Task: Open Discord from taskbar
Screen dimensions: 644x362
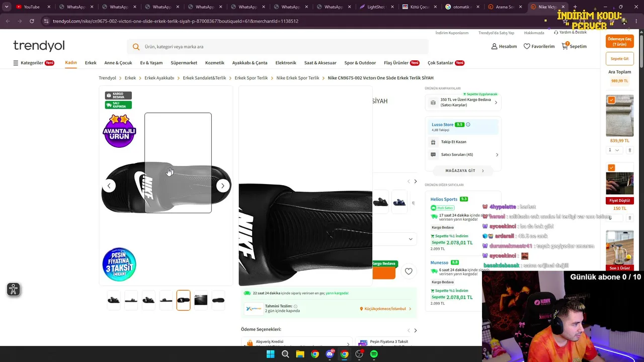Action: pyautogui.click(x=330, y=354)
